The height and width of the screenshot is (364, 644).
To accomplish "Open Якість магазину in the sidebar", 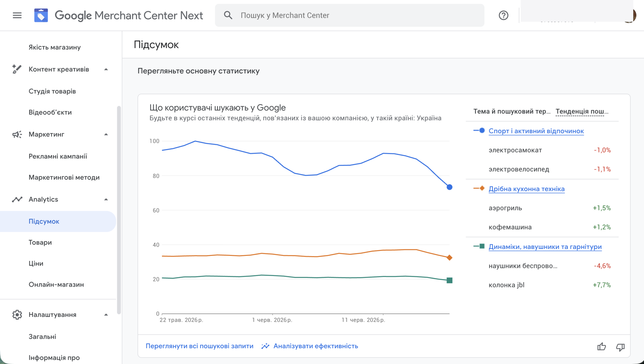I will click(55, 47).
